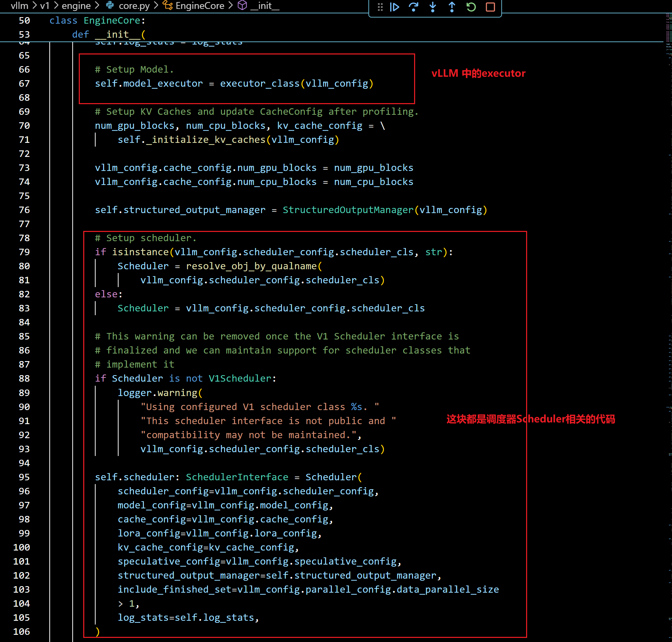Click the debug toolbar drag handle
672x642 pixels.
[380, 7]
